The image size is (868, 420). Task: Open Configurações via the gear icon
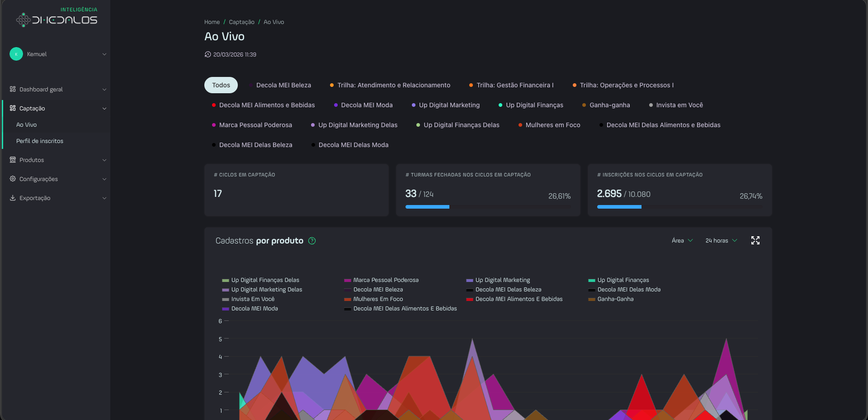click(x=12, y=179)
